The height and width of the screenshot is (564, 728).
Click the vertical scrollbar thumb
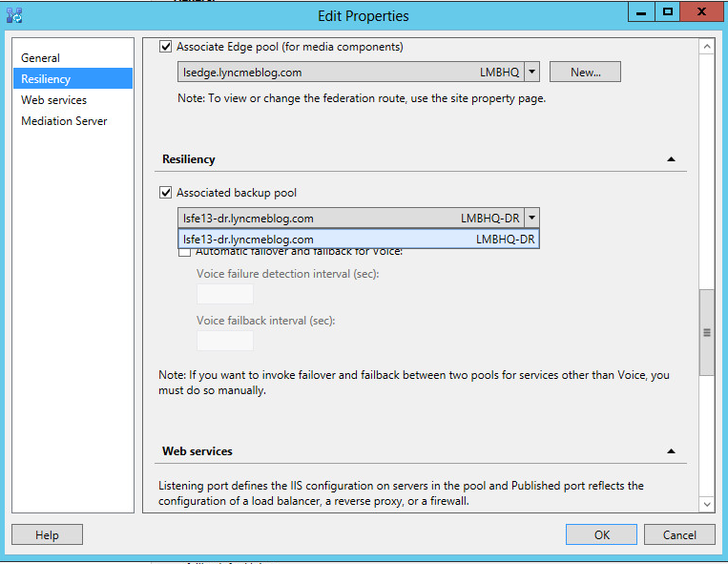click(x=707, y=332)
